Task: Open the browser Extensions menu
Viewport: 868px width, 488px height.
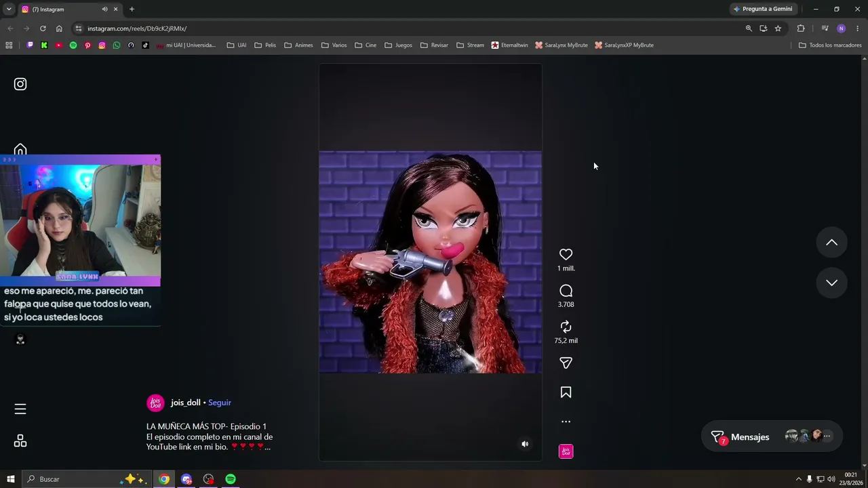Action: pos(801,28)
